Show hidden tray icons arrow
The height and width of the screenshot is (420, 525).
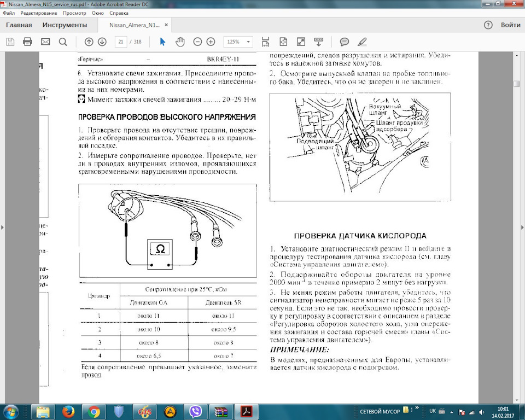[452, 412]
